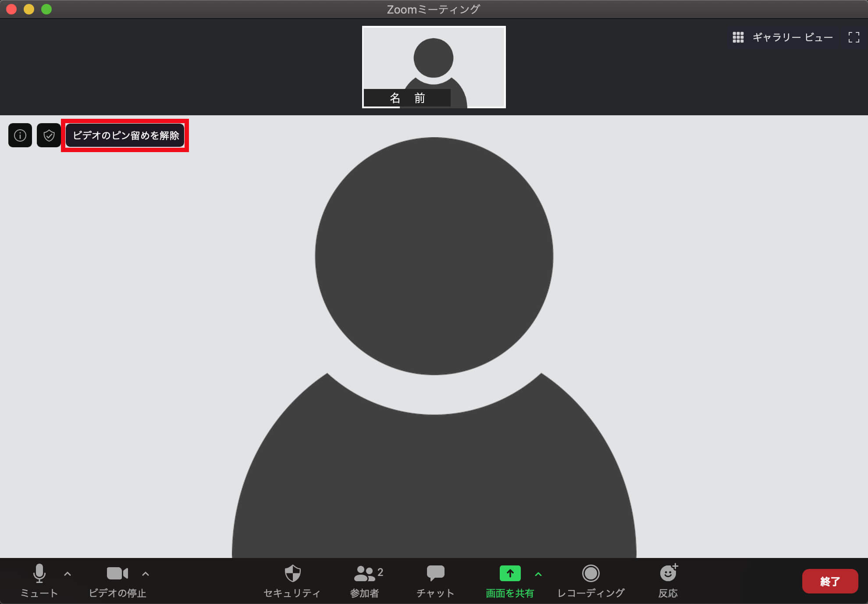Open video camera options chevron
The image size is (868, 604).
[x=145, y=573]
